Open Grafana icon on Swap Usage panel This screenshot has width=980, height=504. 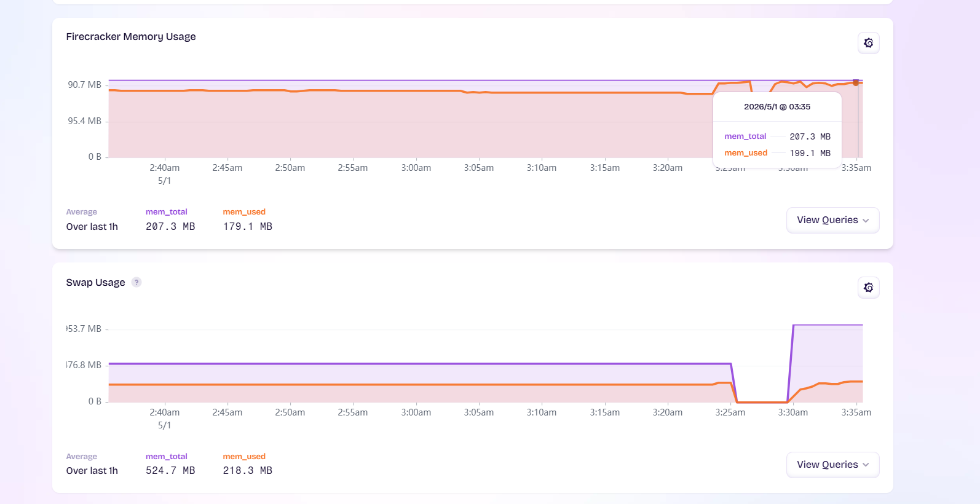[x=868, y=288]
